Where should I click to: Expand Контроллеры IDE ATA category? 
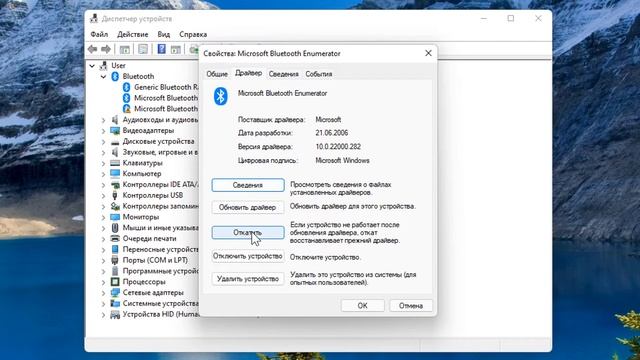(104, 185)
